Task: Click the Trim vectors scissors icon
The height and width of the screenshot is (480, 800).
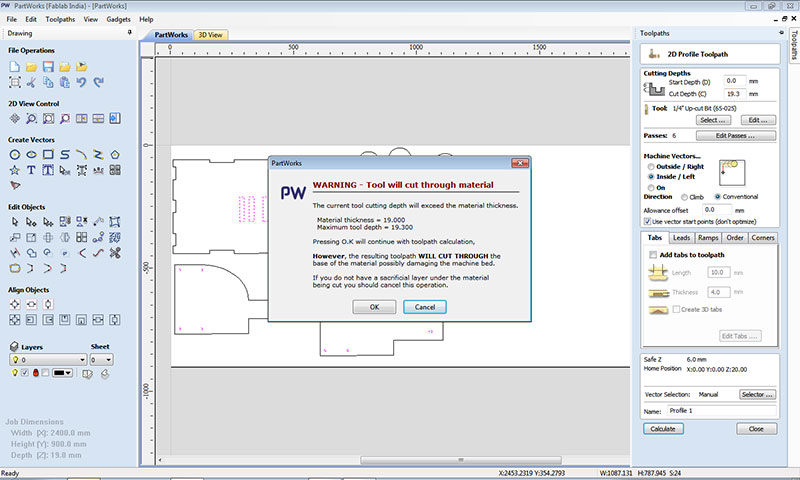Action: point(115,252)
